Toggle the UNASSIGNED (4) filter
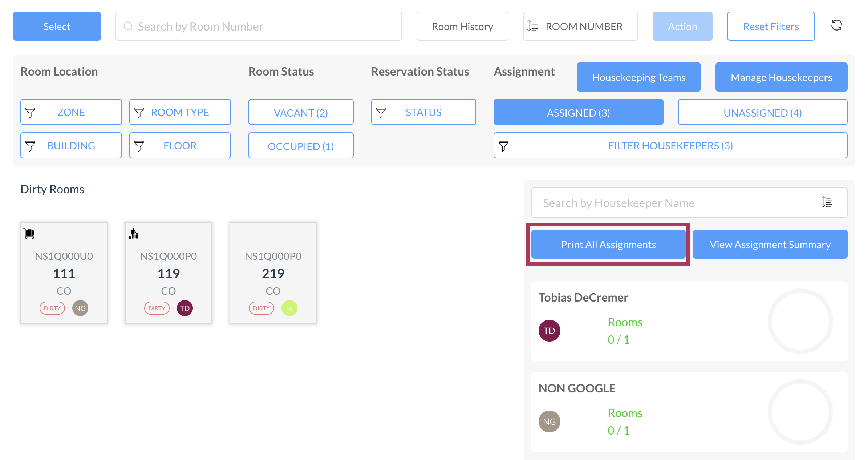This screenshot has height=460, width=868. (762, 113)
